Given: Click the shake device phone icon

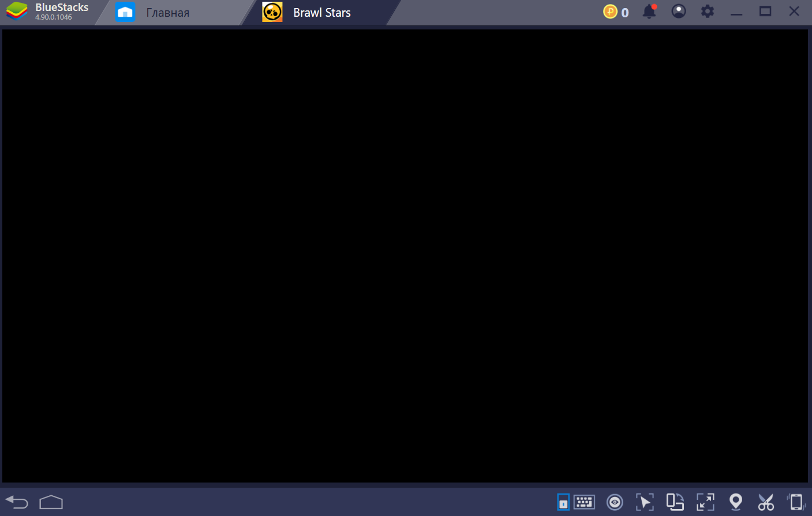Looking at the screenshot, I should (796, 502).
